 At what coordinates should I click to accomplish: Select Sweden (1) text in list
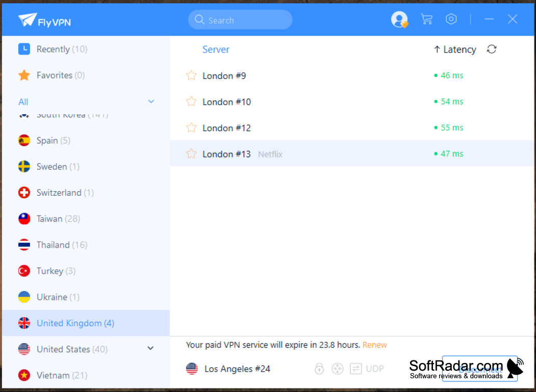click(58, 167)
